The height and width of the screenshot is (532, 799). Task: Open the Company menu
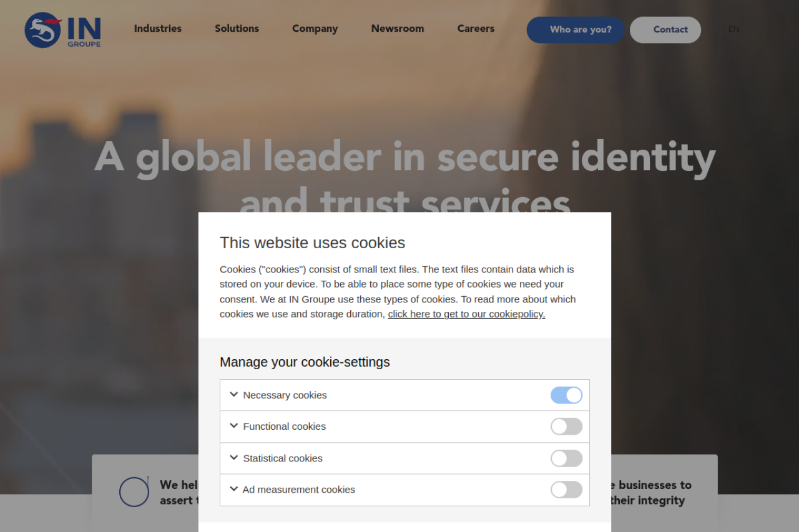(x=315, y=29)
